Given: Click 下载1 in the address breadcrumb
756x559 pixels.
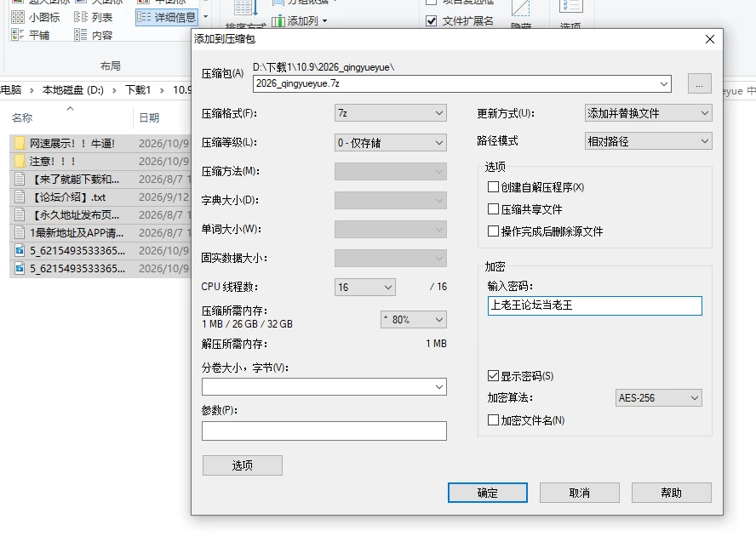Looking at the screenshot, I should point(138,90).
